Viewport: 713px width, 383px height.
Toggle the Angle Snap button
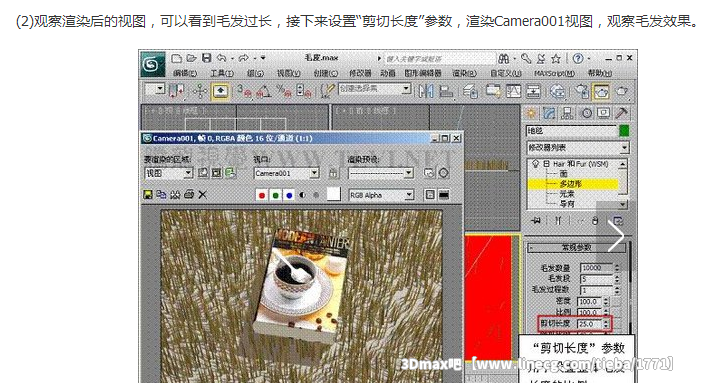click(264, 91)
